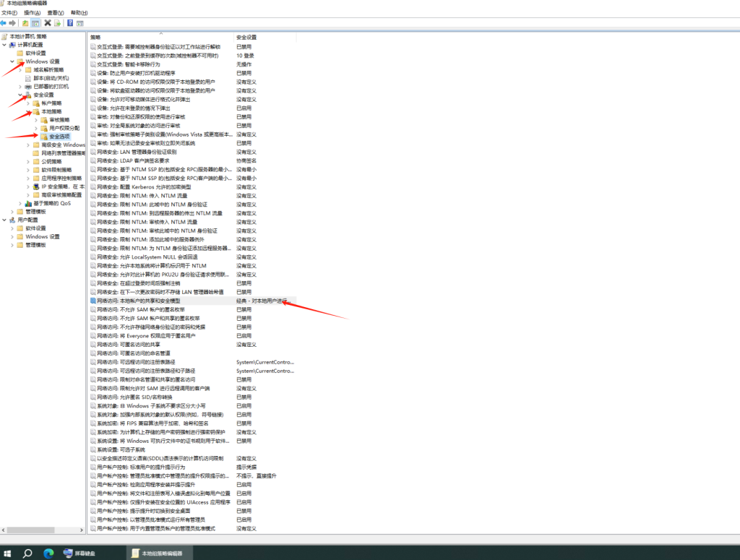
Task: Select 网络访问: 可匿名访问的命名管道
Action: click(x=134, y=353)
